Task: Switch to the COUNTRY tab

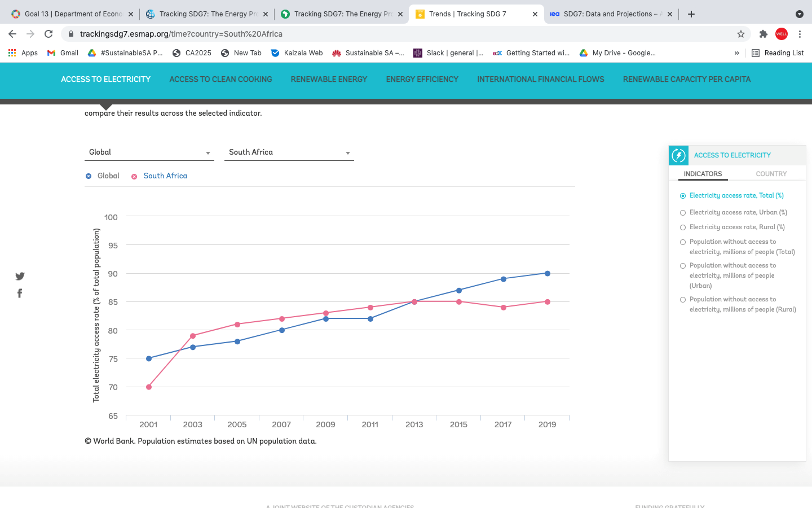Action: tap(771, 174)
